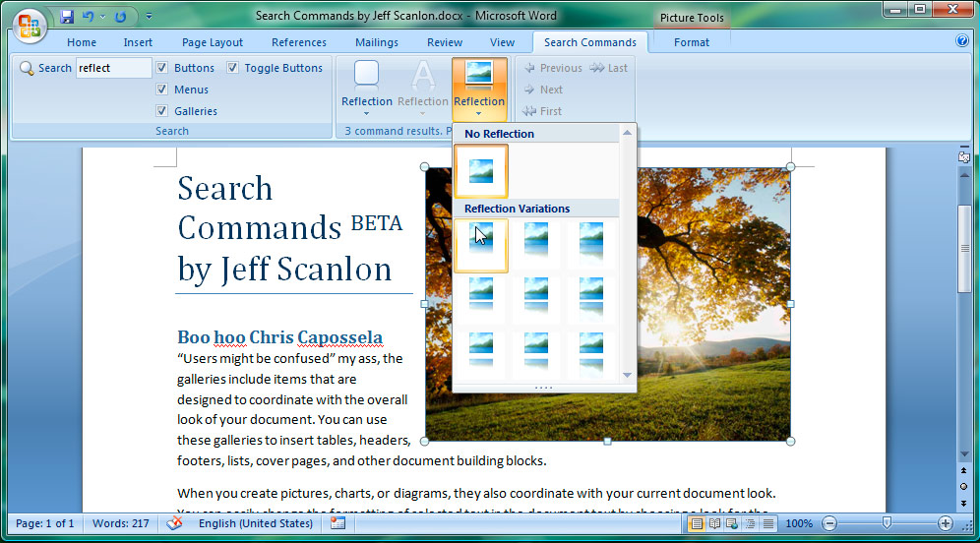Open proofing errors icon in status bar
Screen dimensions: 980x543
[174, 523]
